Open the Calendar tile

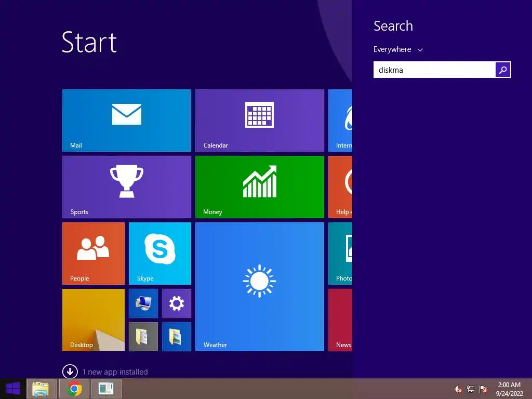point(260,121)
